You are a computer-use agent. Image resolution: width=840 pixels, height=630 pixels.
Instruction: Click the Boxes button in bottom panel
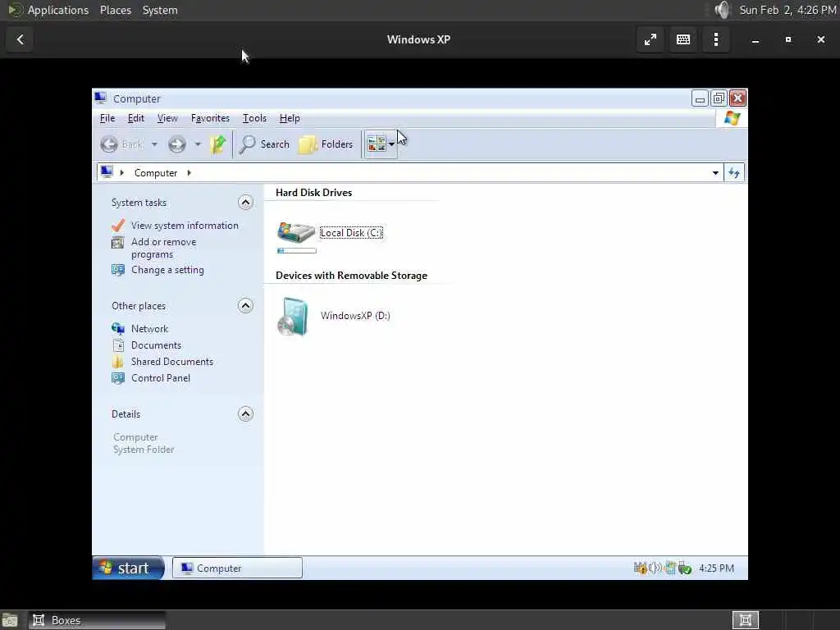(x=97, y=620)
